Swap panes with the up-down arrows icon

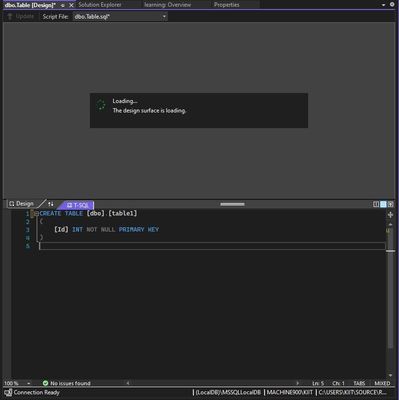tap(50, 204)
